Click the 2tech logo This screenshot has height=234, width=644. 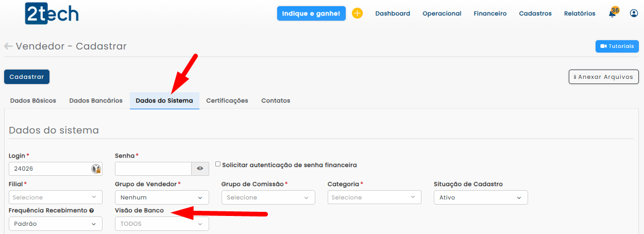click(x=52, y=13)
